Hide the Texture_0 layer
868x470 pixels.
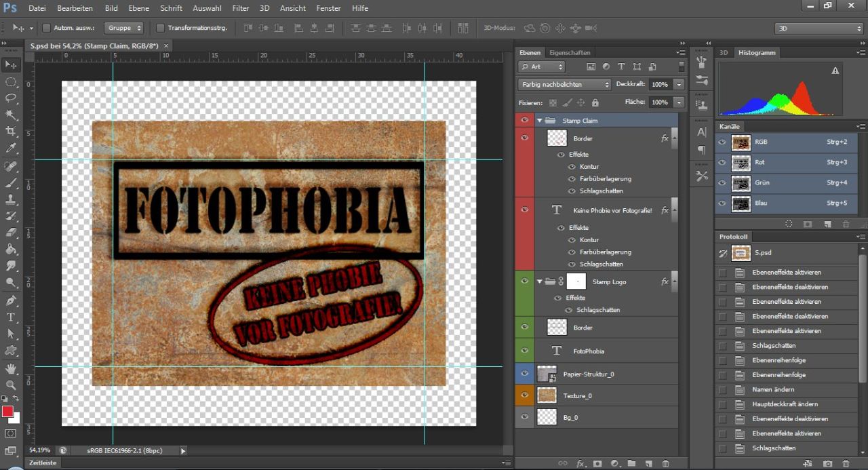click(x=524, y=395)
